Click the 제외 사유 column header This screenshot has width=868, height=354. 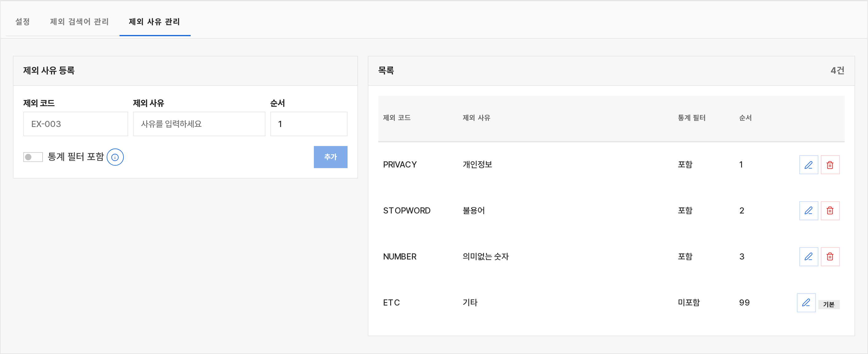click(476, 118)
